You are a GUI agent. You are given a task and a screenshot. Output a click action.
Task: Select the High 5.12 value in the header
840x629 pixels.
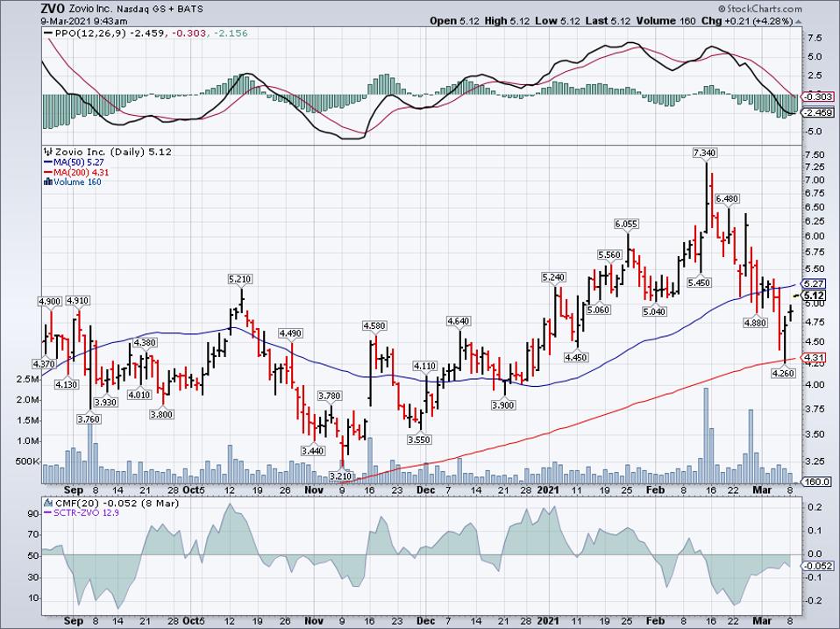click(508, 21)
